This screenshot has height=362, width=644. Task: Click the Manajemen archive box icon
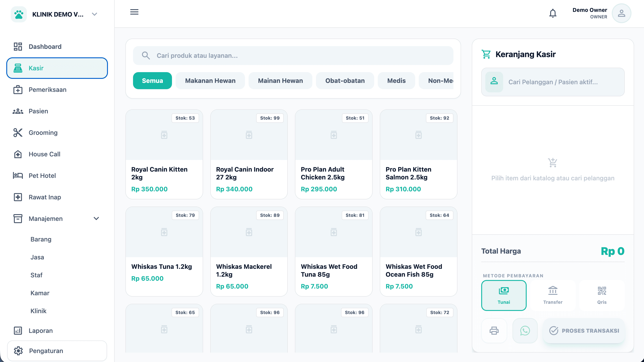(18, 219)
